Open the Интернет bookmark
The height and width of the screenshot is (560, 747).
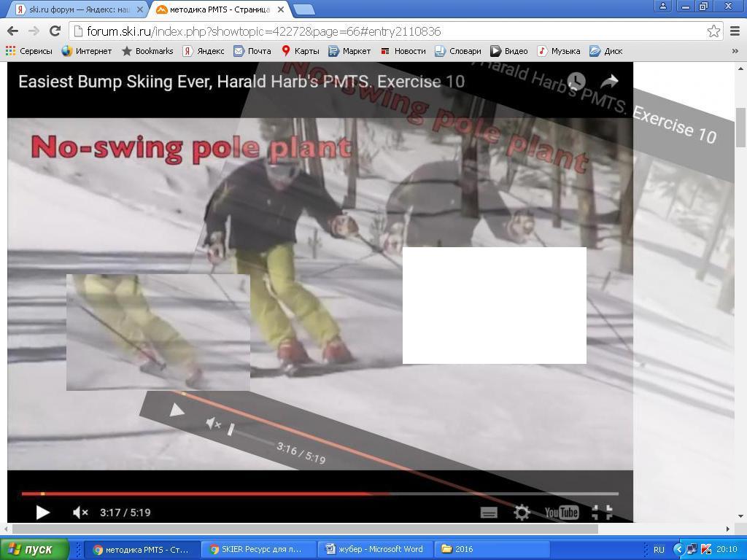point(87,51)
